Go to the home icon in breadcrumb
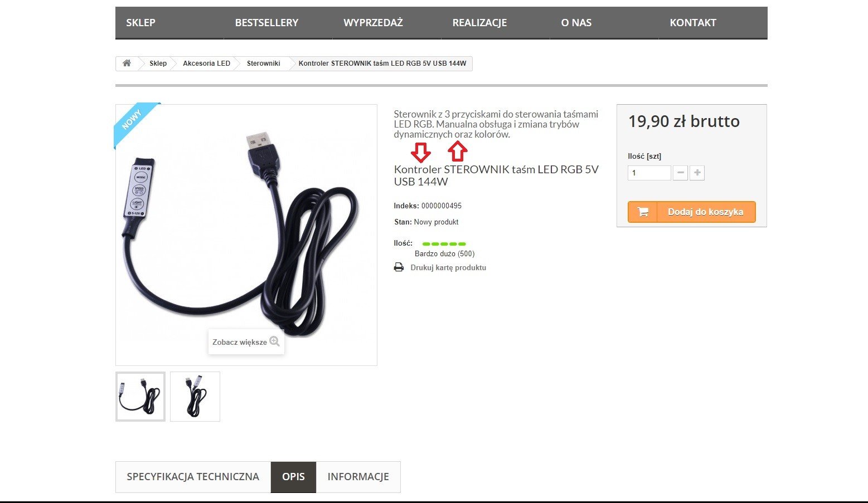868x503 pixels. point(127,63)
